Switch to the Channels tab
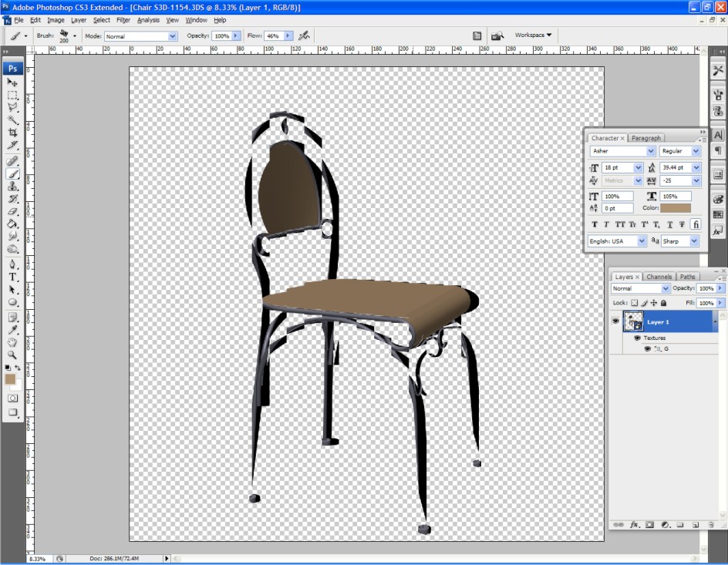The height and width of the screenshot is (565, 728). tap(659, 277)
